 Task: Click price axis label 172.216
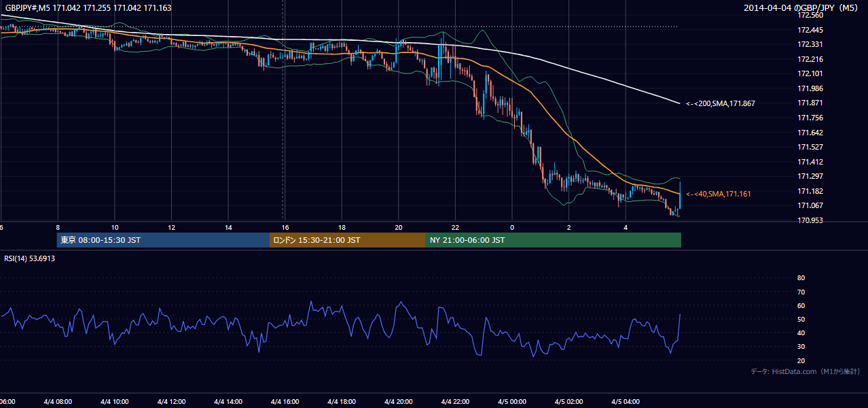(810, 59)
